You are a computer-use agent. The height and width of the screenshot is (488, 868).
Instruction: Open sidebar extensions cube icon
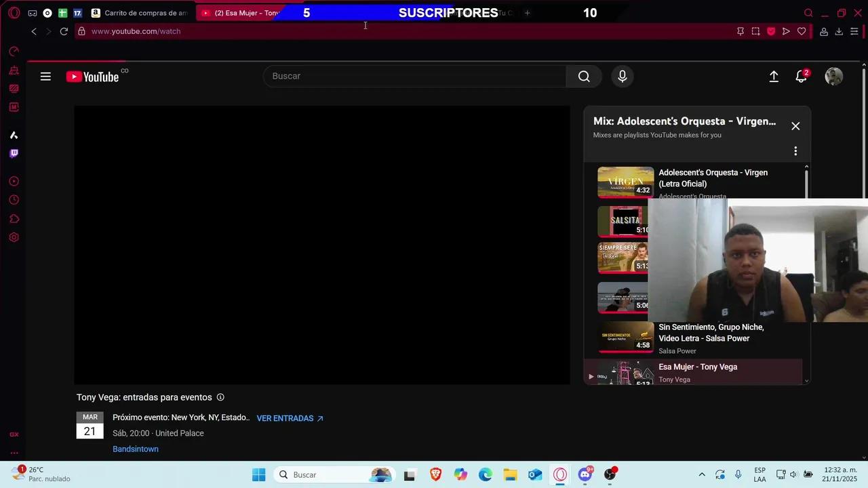pos(14,219)
